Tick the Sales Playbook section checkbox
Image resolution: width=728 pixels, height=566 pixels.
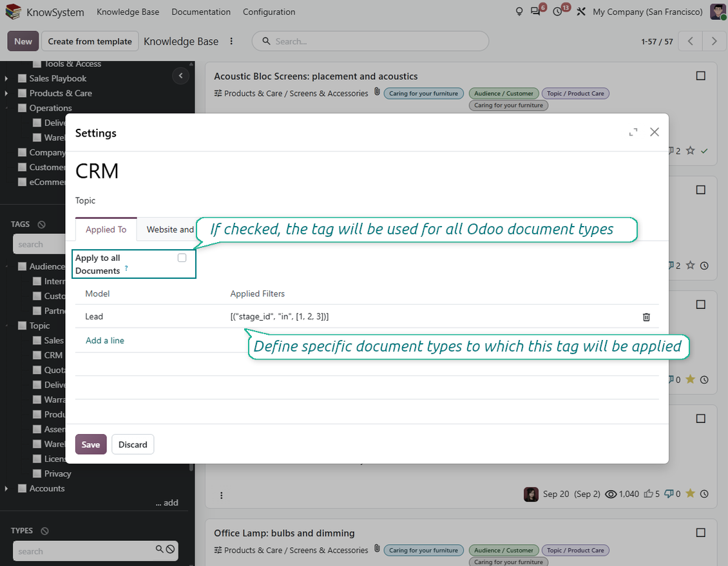pyautogui.click(x=22, y=79)
